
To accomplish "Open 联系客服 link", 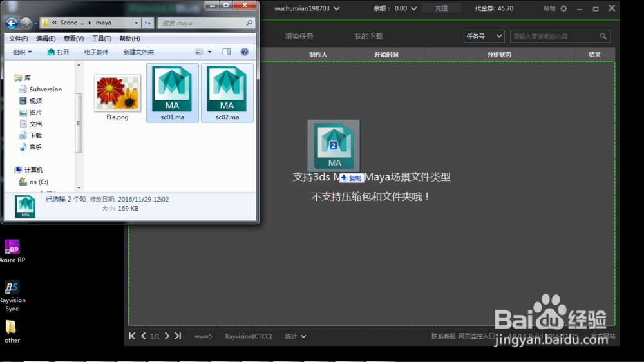I will 443,336.
